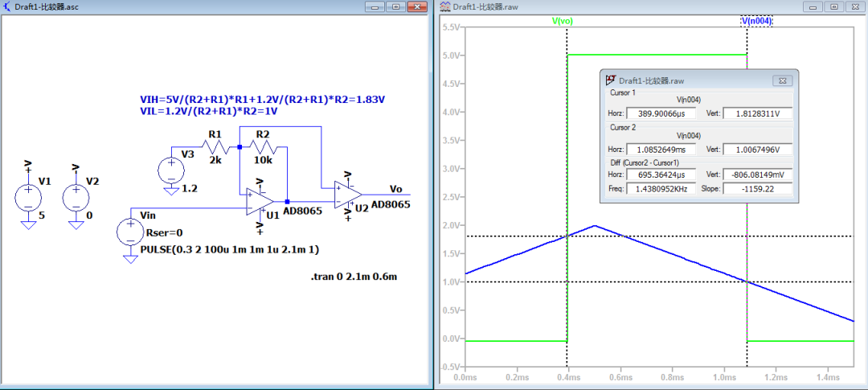Screen dimensions: 868x390
Task: Click the waveform window's title icon
Action: [x=444, y=6]
